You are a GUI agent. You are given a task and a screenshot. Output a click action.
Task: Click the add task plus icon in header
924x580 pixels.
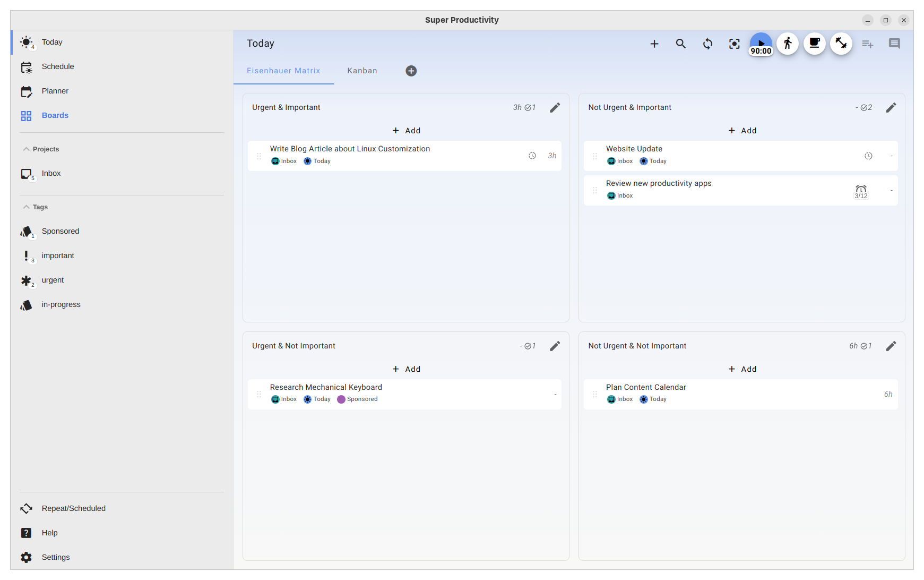tap(654, 44)
